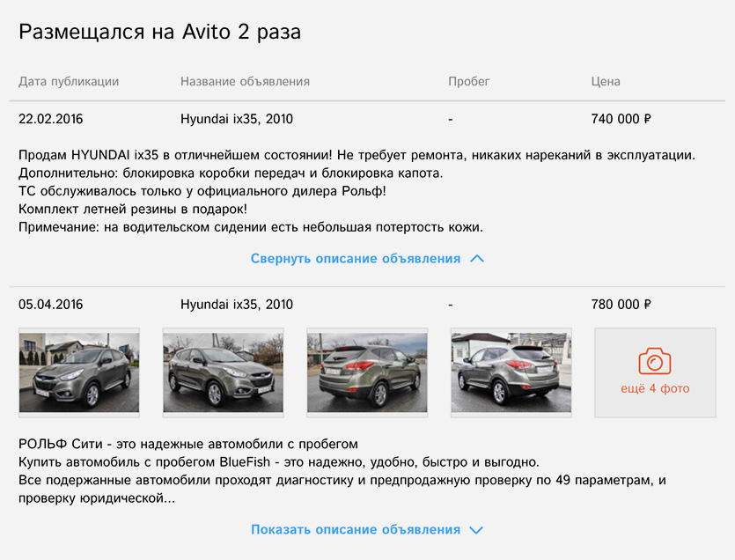
Task: Click the "Дата публикации" column header
Action: point(69,82)
